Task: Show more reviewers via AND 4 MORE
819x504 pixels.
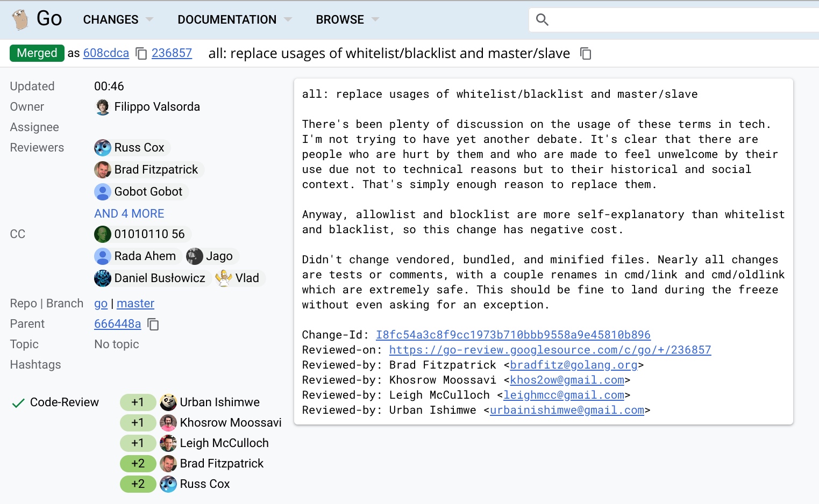Action: 129,213
